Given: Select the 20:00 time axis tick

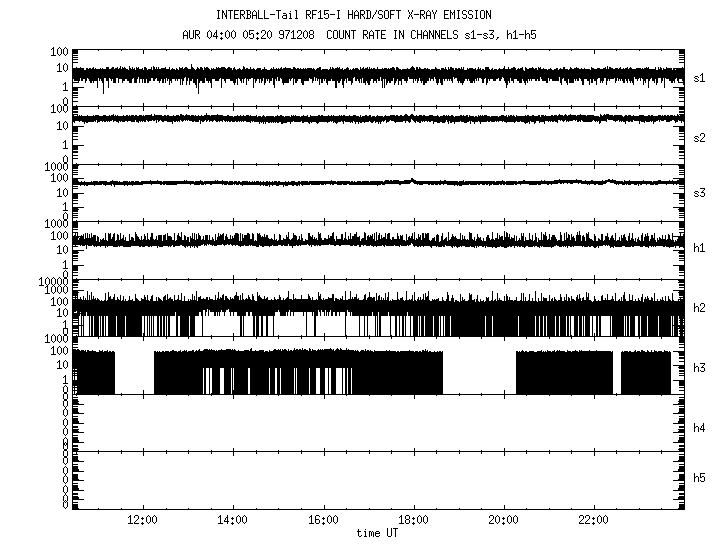Looking at the screenshot, I should 503,521.
